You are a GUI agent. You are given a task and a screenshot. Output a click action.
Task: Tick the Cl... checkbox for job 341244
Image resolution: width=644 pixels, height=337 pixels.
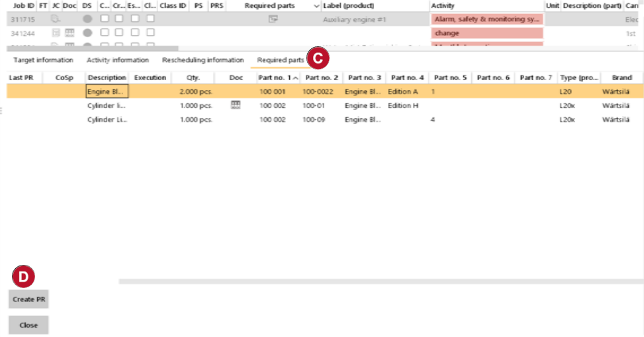[151, 32]
